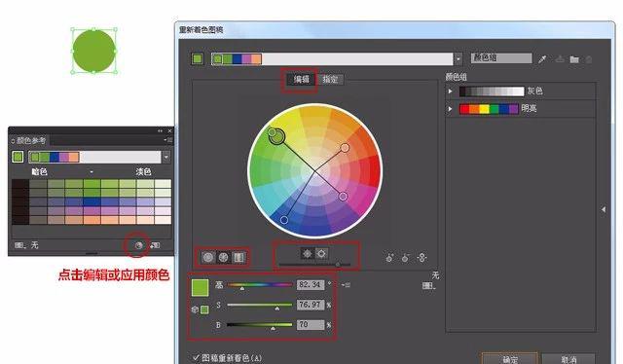Expand the 明亮 color group

[x=450, y=108]
